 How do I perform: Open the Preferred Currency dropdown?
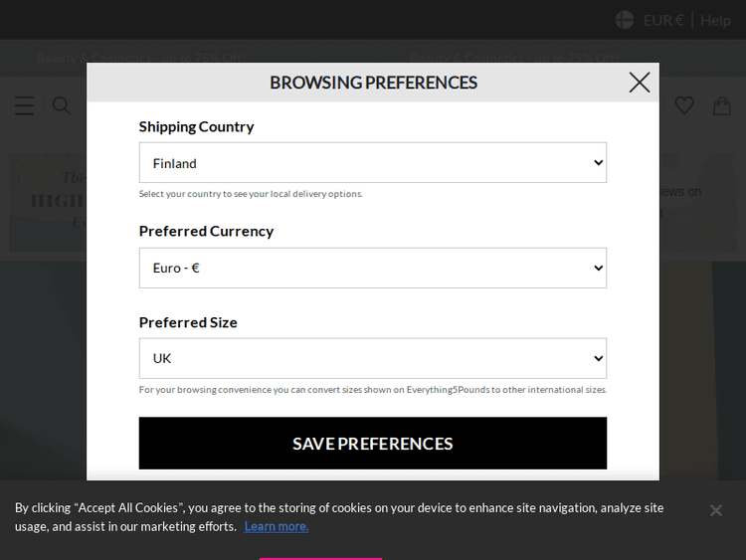click(372, 268)
